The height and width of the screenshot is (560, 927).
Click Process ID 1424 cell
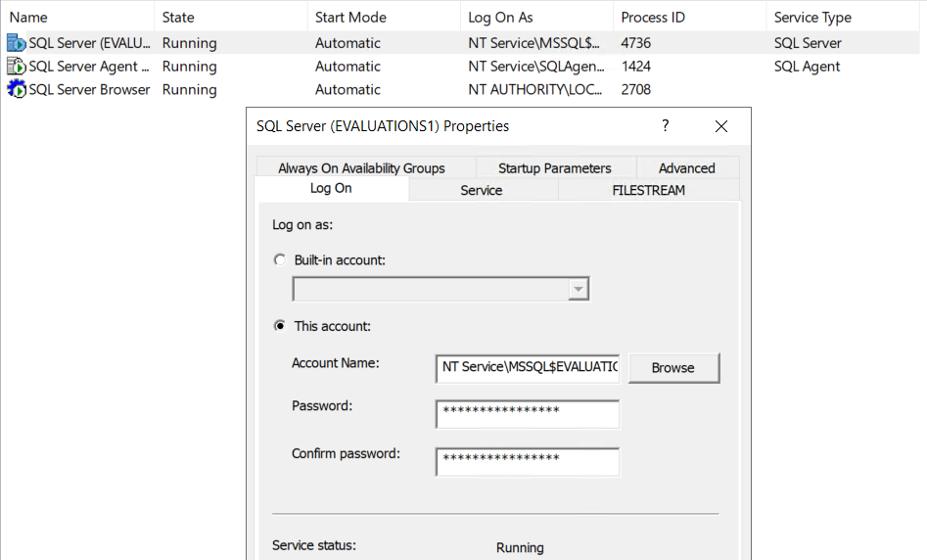635,67
